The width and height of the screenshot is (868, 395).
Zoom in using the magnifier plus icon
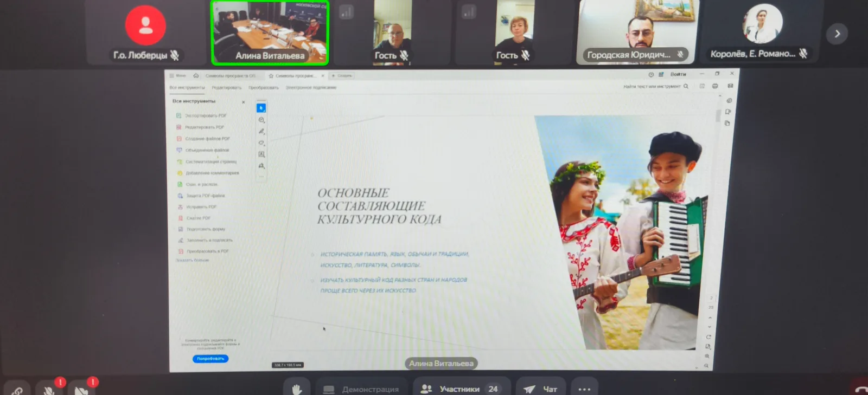(707, 356)
